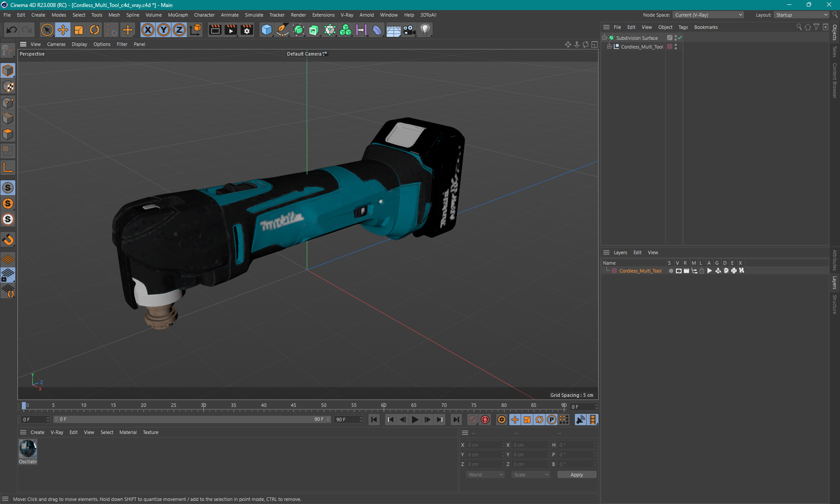Open the World coordinate dropdown
Viewport: 840px width, 504px height.
point(485,475)
